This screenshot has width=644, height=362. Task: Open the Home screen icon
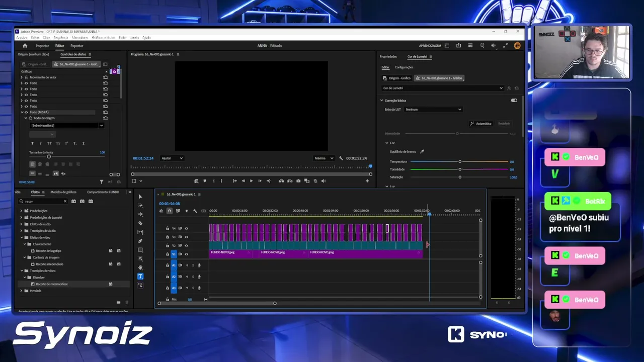[x=25, y=46]
